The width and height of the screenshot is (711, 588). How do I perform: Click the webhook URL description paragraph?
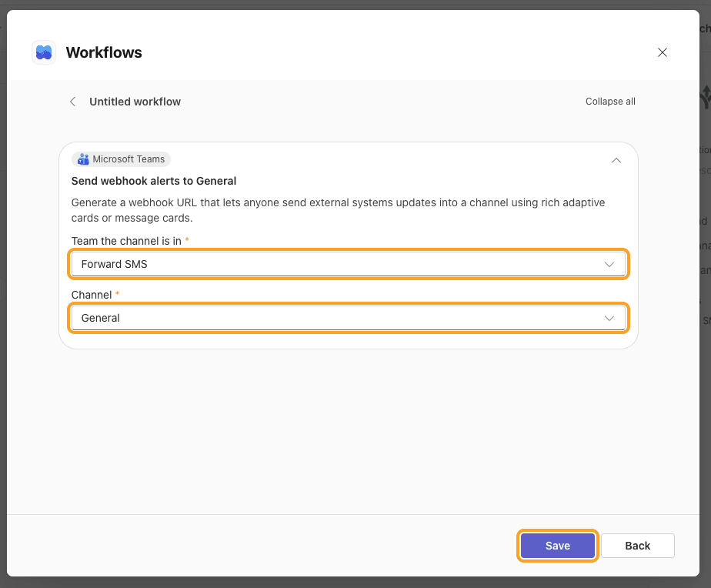[338, 210]
